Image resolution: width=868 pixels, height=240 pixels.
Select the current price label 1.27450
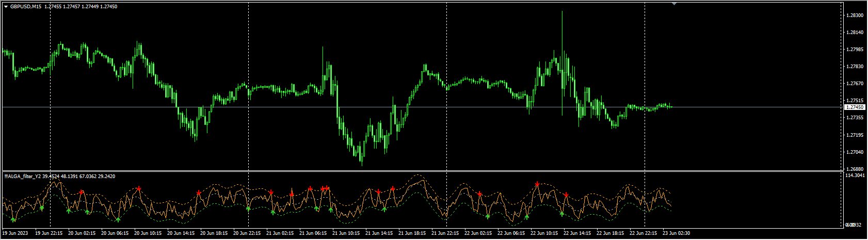tap(855, 107)
